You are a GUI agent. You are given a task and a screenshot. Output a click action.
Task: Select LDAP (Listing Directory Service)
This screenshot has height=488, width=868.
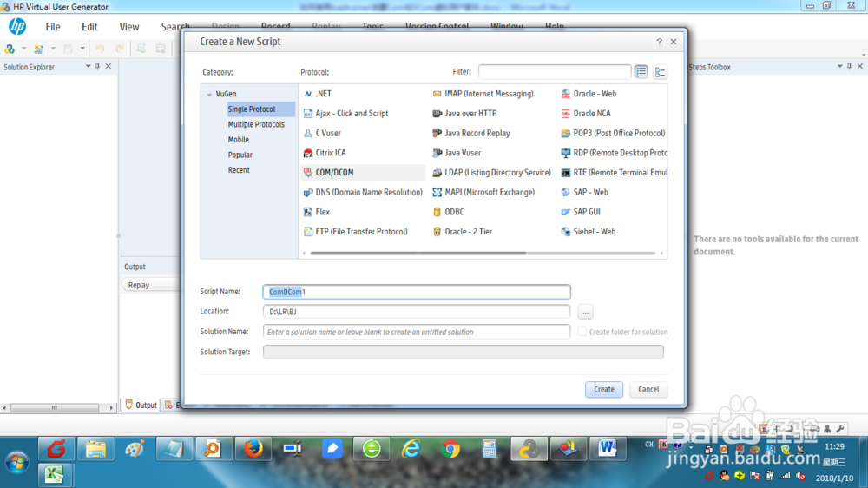point(491,172)
